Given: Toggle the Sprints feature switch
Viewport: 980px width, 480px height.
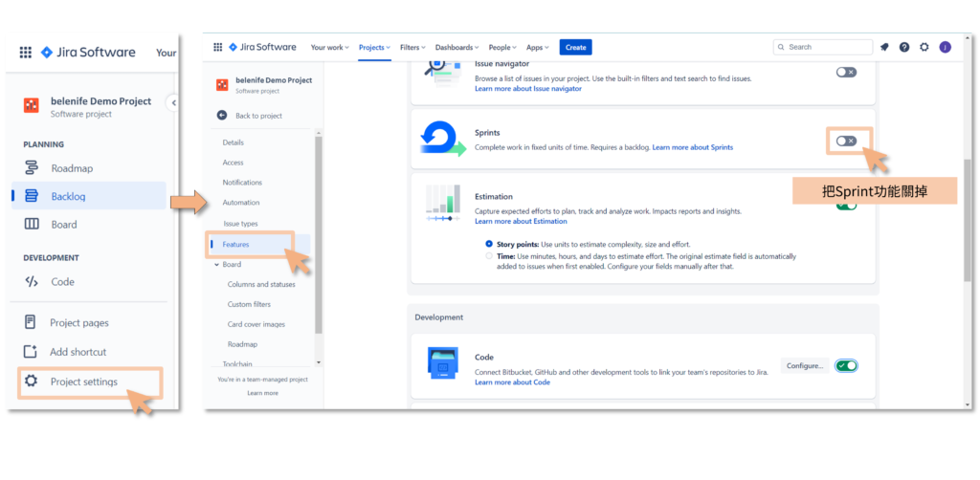Looking at the screenshot, I should coord(846,142).
